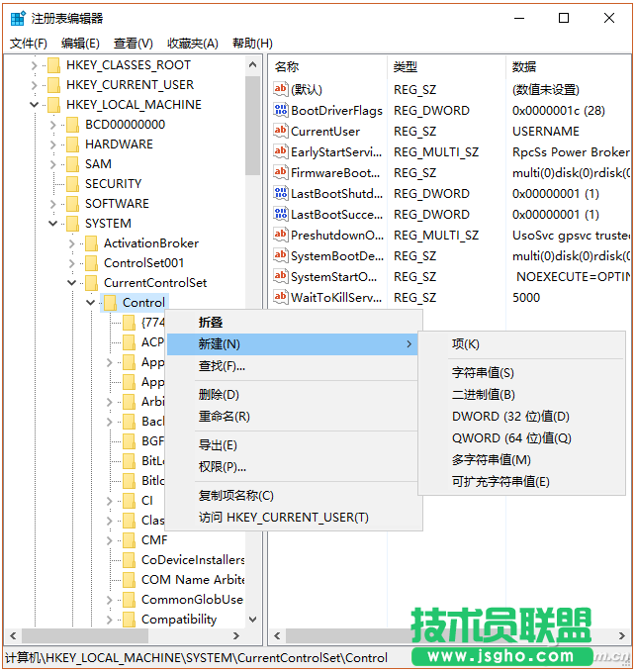This screenshot has height=672, width=636.
Task: Click the HKEY_CLASSES_ROOT folder icon
Action: point(54,65)
